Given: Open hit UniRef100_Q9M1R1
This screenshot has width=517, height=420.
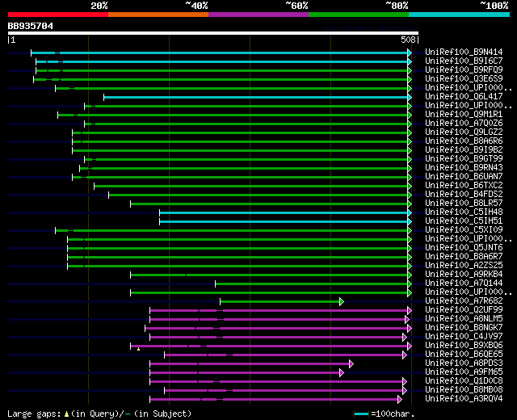Looking at the screenshot, I should click(464, 115).
